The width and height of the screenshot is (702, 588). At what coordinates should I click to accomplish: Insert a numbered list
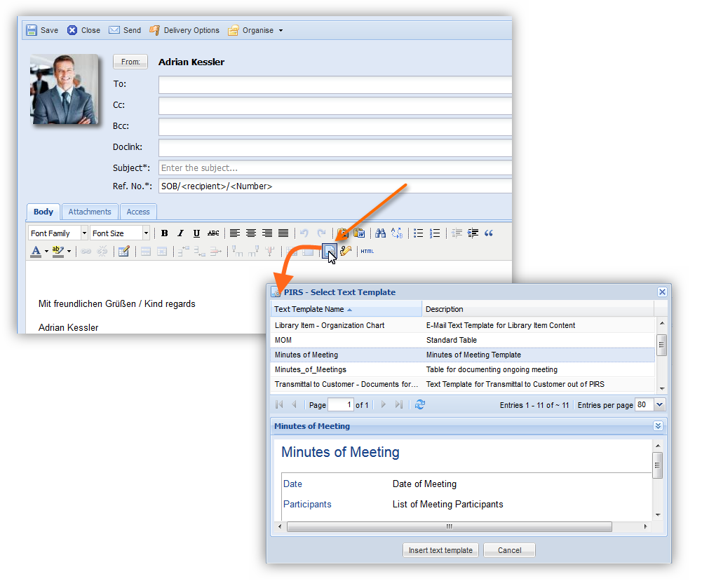coord(435,233)
